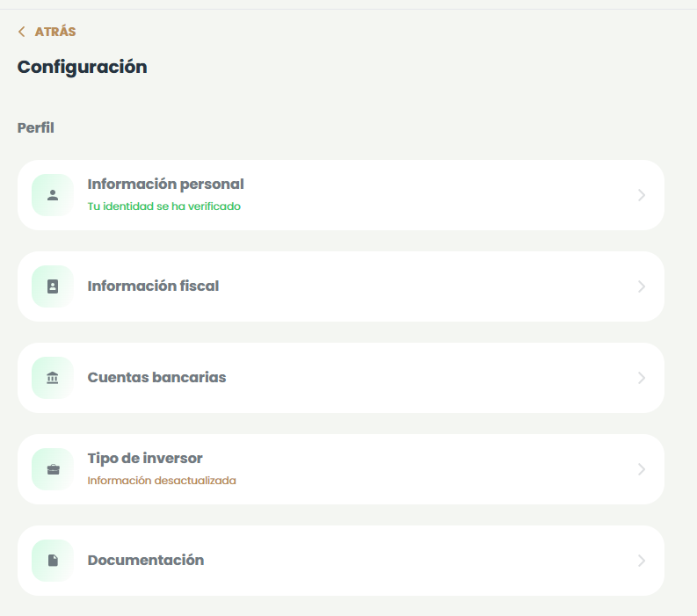The width and height of the screenshot is (697, 616).
Task: Open the Cuentas bancarias entry label
Action: click(156, 378)
